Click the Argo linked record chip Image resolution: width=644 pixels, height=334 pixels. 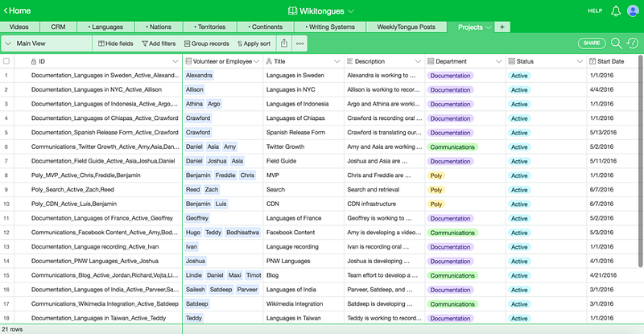click(214, 104)
